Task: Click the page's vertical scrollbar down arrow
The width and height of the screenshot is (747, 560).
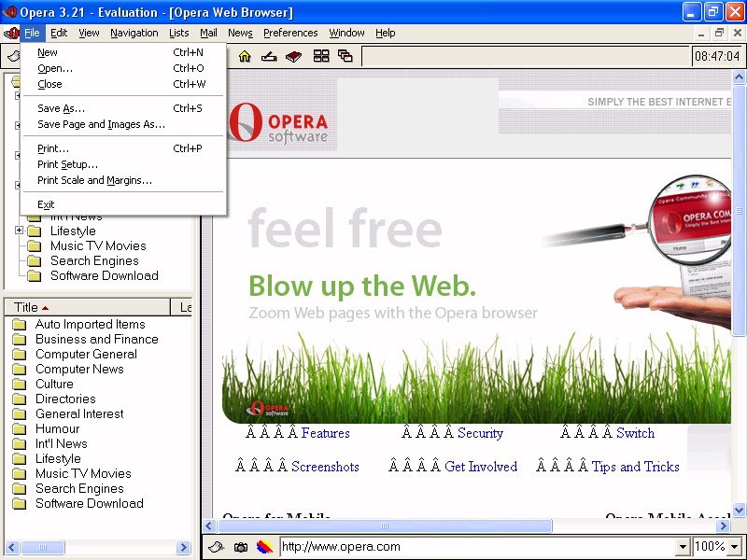Action: coord(739,510)
